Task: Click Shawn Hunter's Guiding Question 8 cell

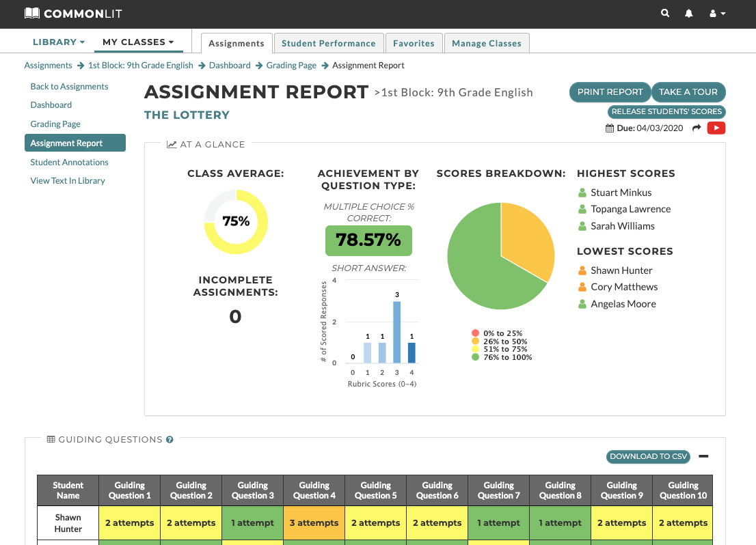Action: pos(561,523)
